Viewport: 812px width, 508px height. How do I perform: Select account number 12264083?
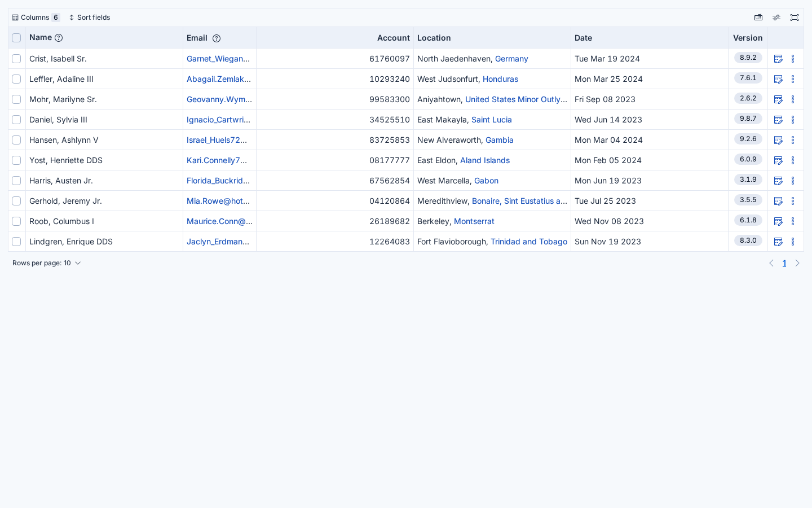[x=390, y=242]
